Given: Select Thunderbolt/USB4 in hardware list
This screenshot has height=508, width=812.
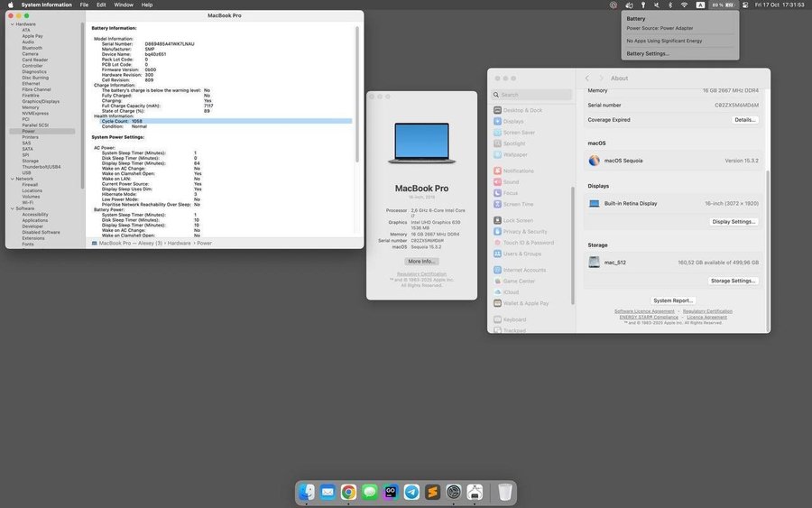Looking at the screenshot, I should click(42, 166).
